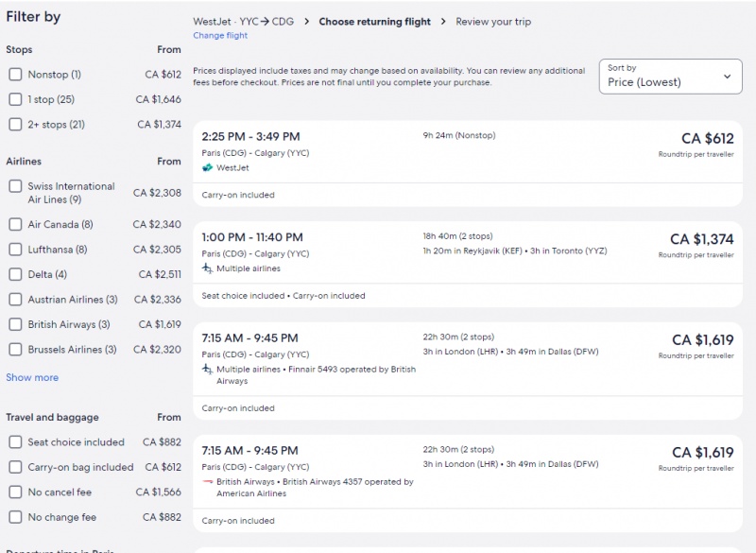Click the Change flight link
This screenshot has height=553, width=756.
(220, 35)
